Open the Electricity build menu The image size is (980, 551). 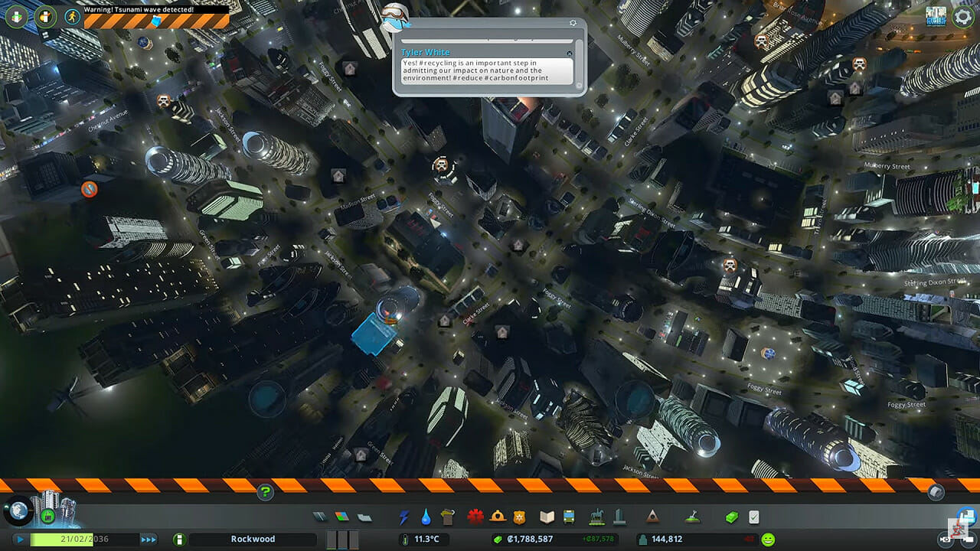(x=404, y=517)
